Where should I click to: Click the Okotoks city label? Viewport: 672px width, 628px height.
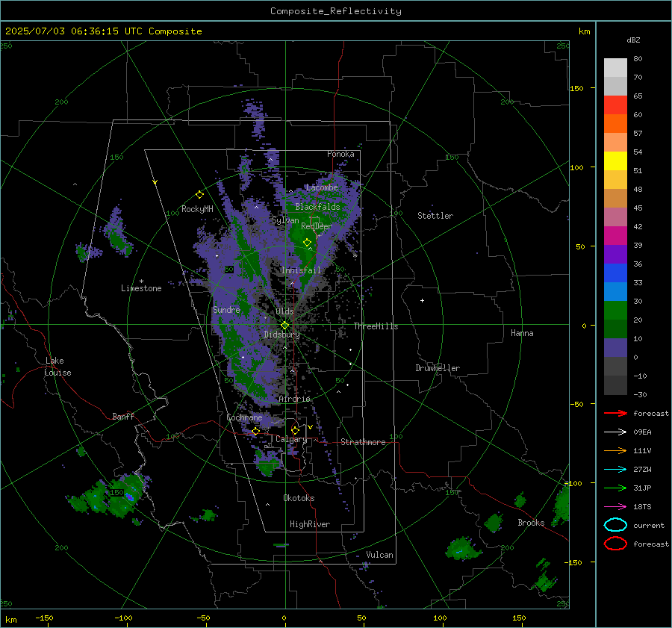(x=299, y=498)
